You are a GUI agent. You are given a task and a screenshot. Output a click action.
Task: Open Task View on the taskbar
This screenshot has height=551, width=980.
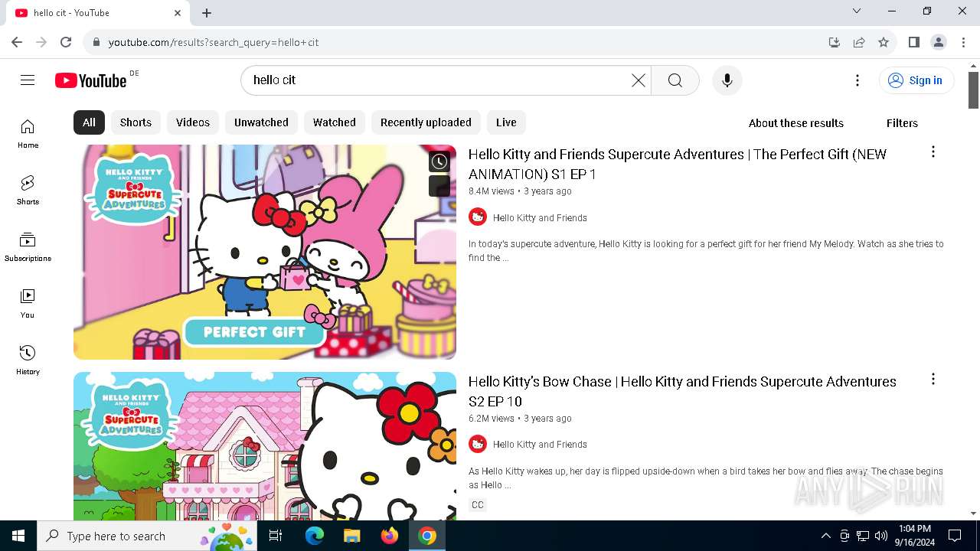click(276, 536)
